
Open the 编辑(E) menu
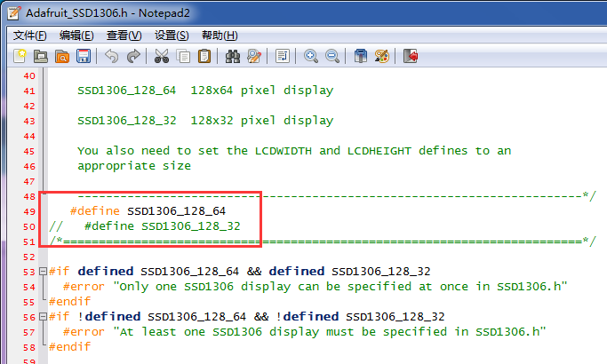76,36
